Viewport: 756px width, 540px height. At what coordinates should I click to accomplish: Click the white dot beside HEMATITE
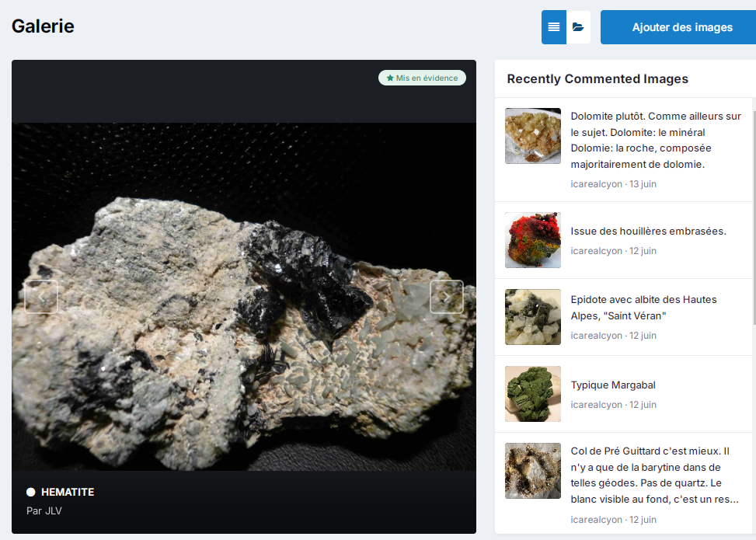pyautogui.click(x=31, y=492)
